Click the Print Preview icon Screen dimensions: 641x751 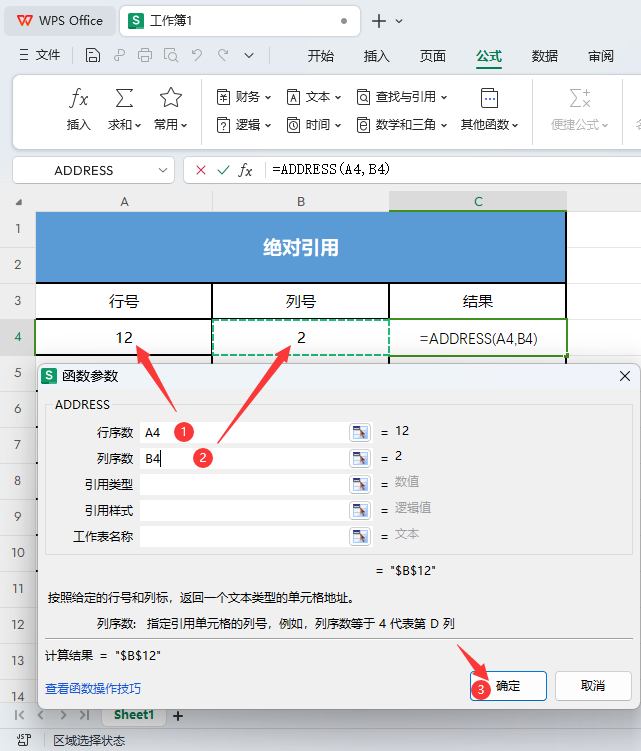point(171,56)
